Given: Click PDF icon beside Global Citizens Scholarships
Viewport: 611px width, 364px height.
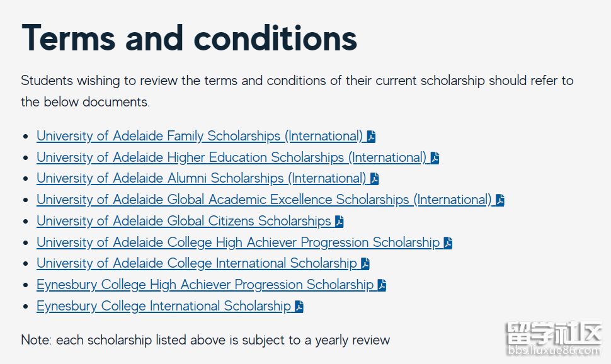Looking at the screenshot, I should pos(339,222).
